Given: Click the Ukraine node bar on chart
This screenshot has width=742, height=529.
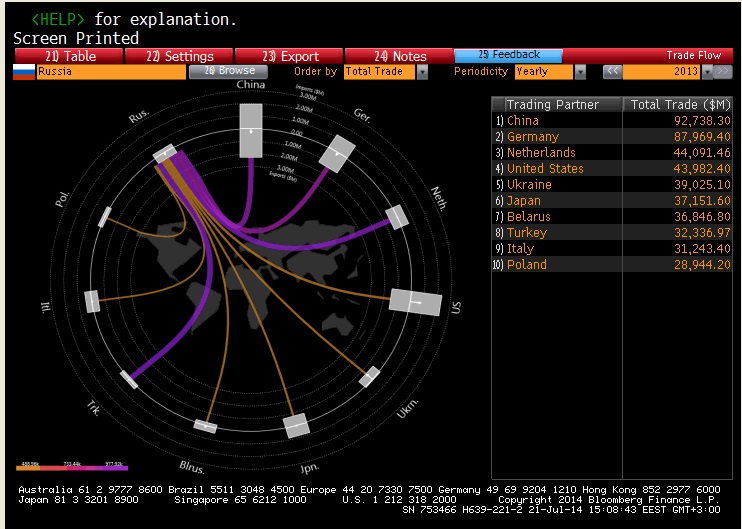Looking at the screenshot, I should click(x=370, y=377).
